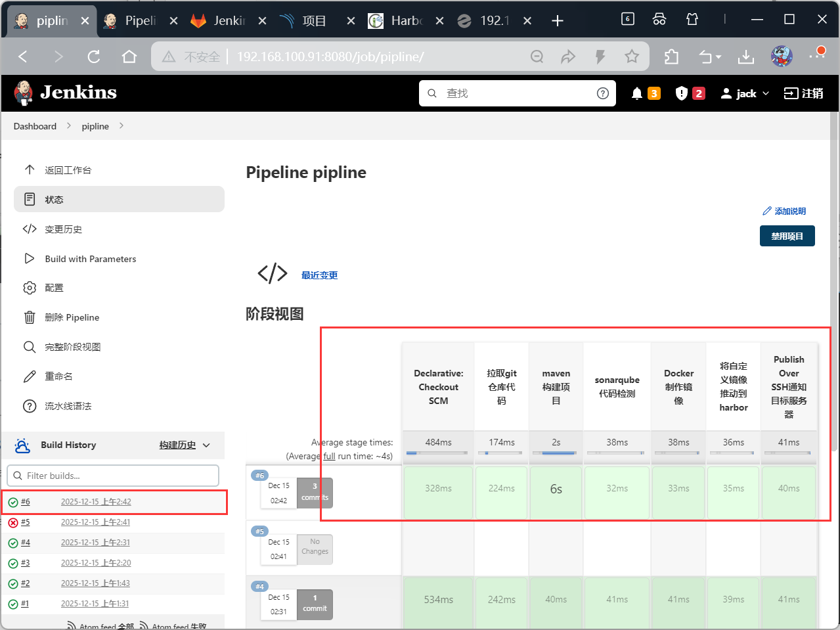The height and width of the screenshot is (630, 840).
Task: Click the search help question-mark icon
Action: [602, 93]
